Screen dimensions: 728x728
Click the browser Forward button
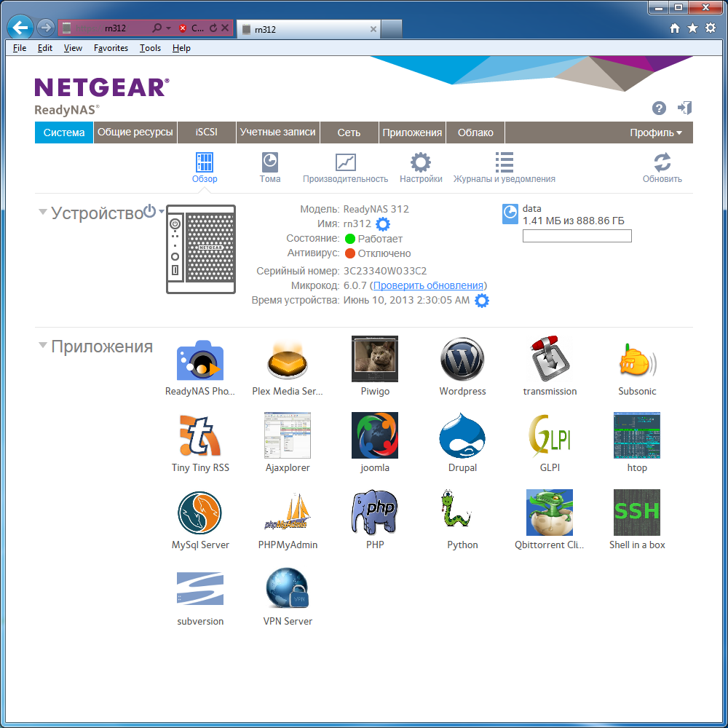(x=45, y=28)
